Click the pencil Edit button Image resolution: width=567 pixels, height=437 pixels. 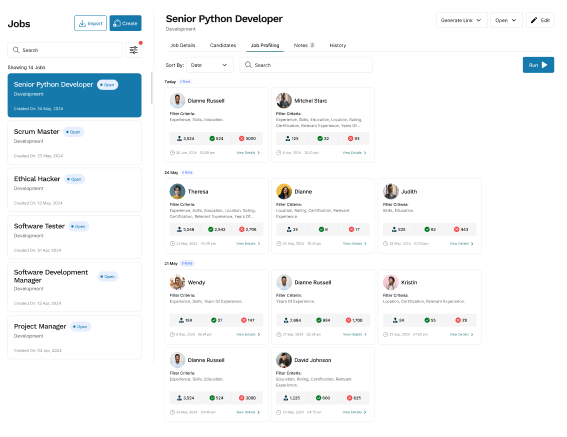(x=540, y=20)
